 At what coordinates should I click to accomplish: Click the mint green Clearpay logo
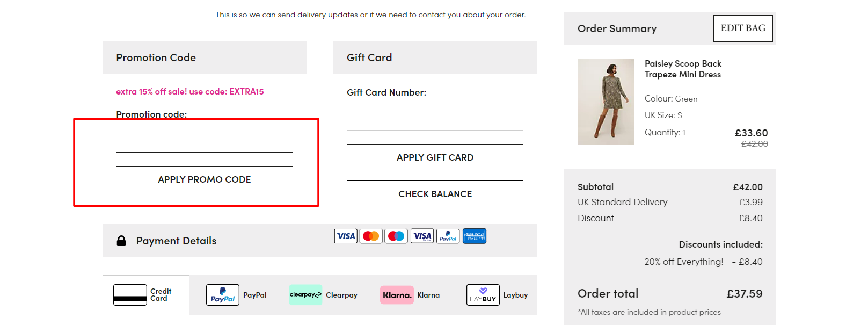click(x=305, y=295)
